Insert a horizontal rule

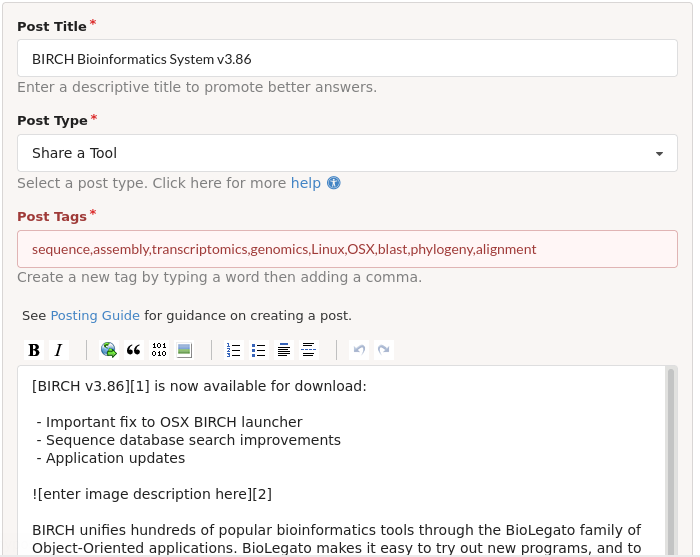[x=308, y=350]
